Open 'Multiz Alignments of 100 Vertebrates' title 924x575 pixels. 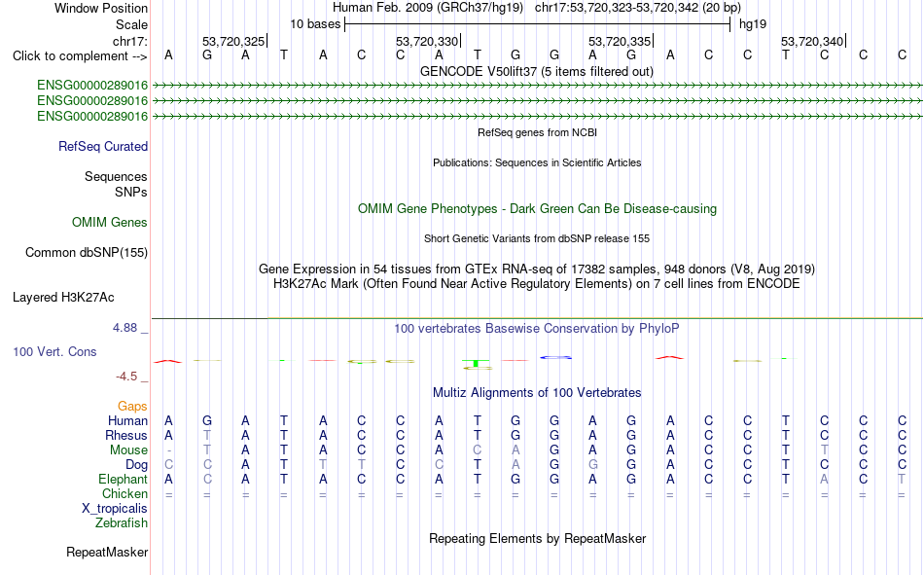click(x=537, y=393)
